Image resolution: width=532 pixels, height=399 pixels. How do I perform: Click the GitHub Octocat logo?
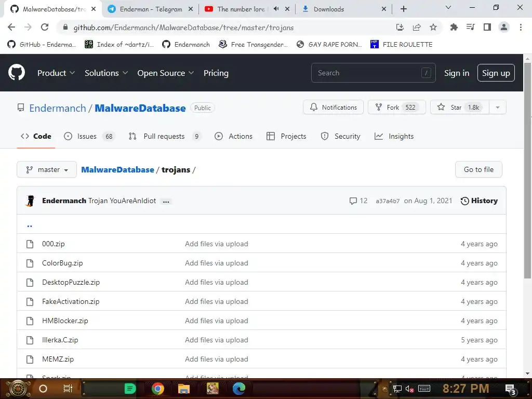[16, 72]
